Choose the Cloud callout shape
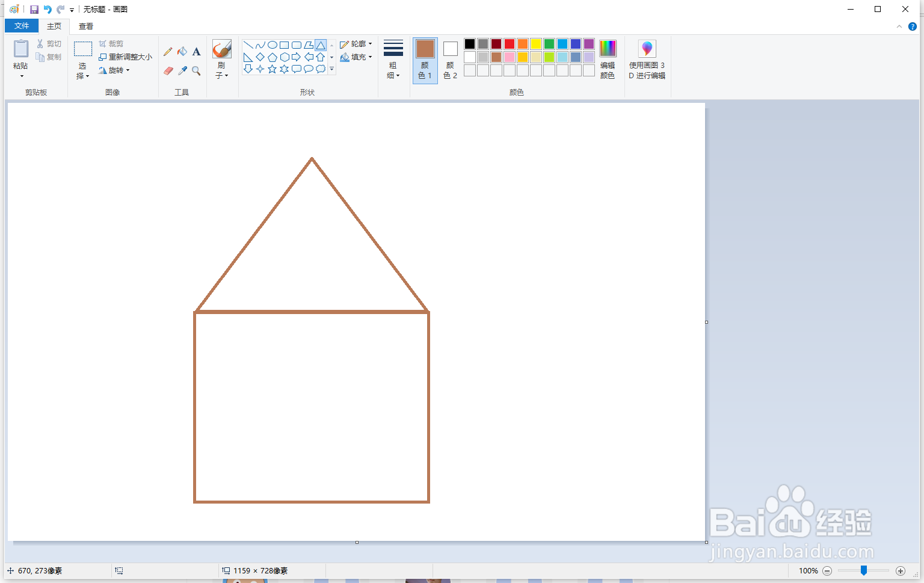This screenshot has height=583, width=924. [321, 69]
